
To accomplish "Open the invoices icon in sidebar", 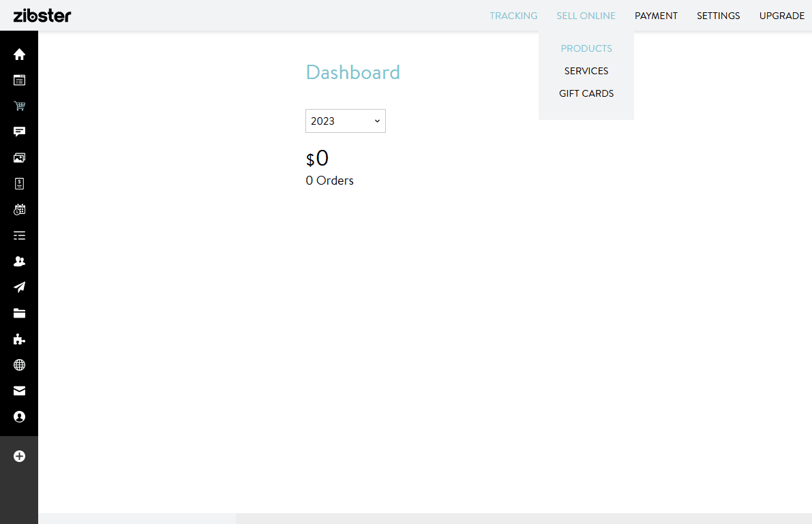I will point(19,183).
